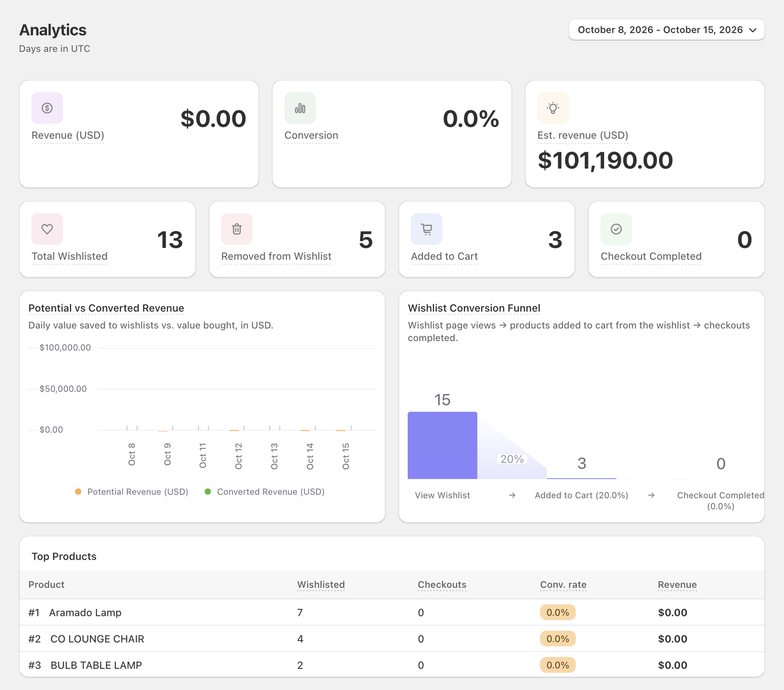Click the $101,190.00 estimated revenue value
The height and width of the screenshot is (690, 784).
605,161
